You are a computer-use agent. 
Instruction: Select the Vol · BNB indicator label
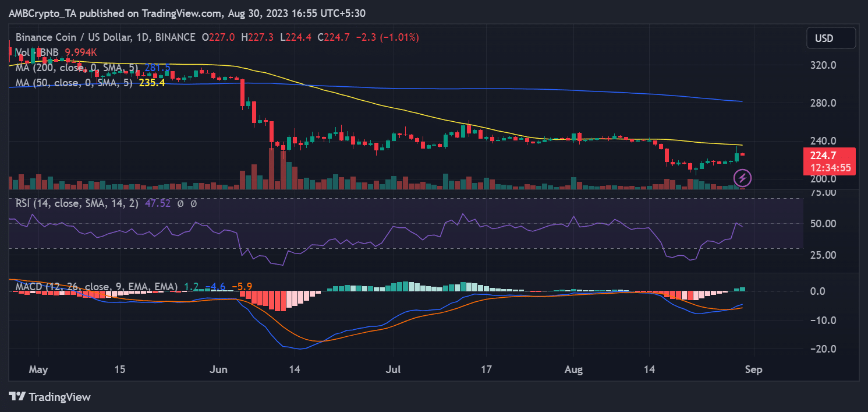37,52
